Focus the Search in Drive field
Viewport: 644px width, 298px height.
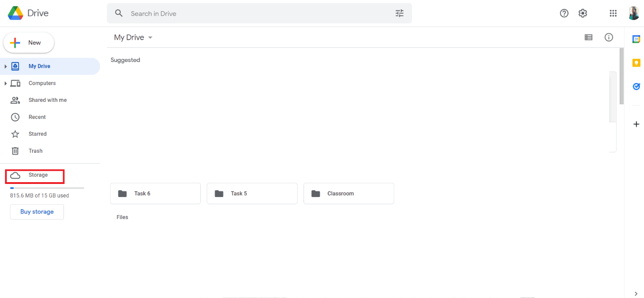(x=259, y=14)
